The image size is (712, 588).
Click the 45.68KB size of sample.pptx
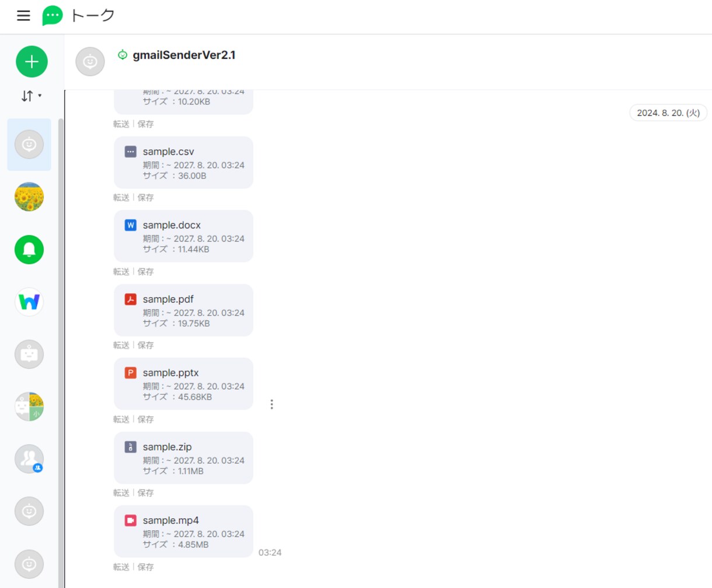[195, 397]
